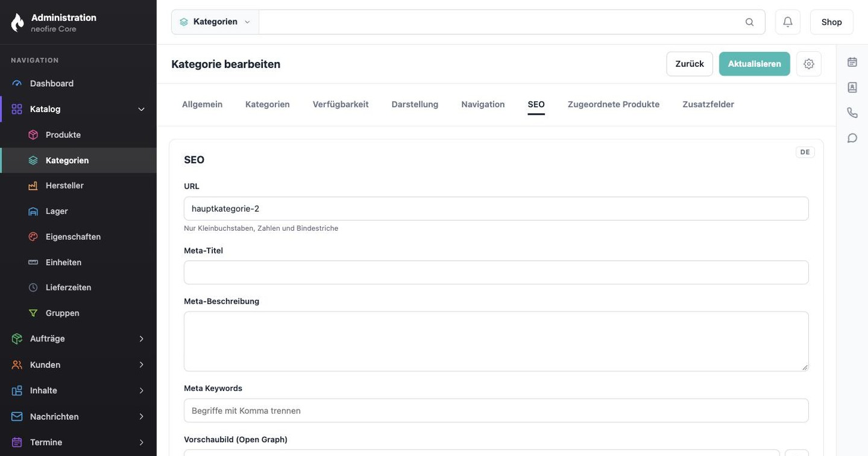Viewport: 868px width, 456px height.
Task: Switch to the Zugeordnete Produkte tab
Action: coord(614,104)
